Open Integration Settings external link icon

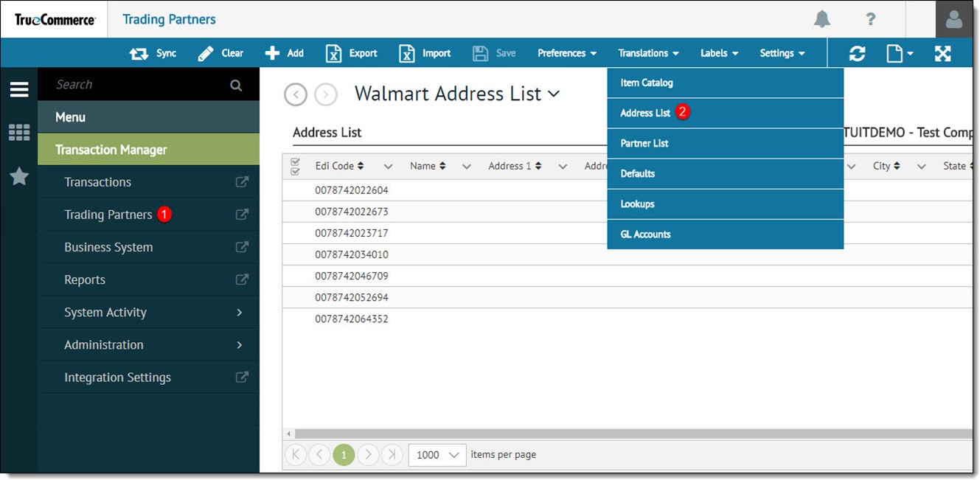point(242,377)
